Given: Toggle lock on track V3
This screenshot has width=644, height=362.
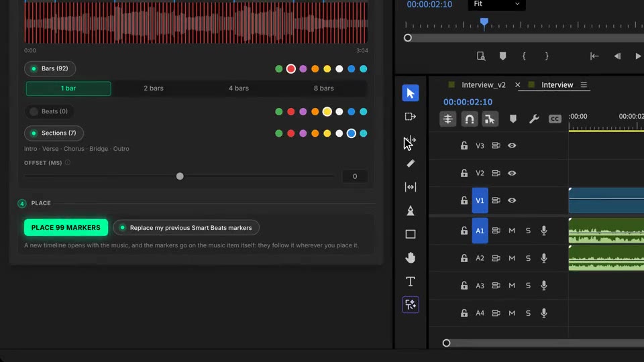Looking at the screenshot, I should point(464,145).
